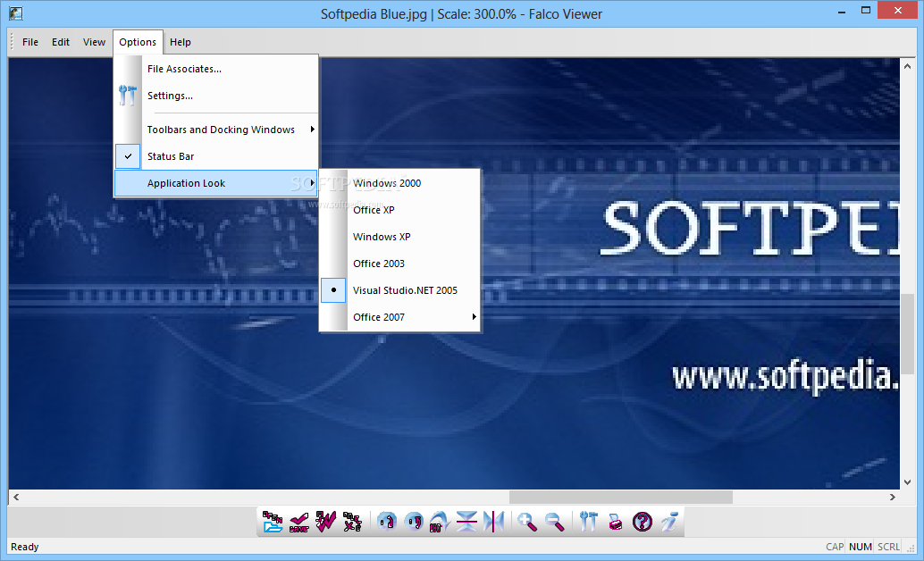Zoom out with the magnifier minus icon
This screenshot has height=561, width=924.
(555, 522)
